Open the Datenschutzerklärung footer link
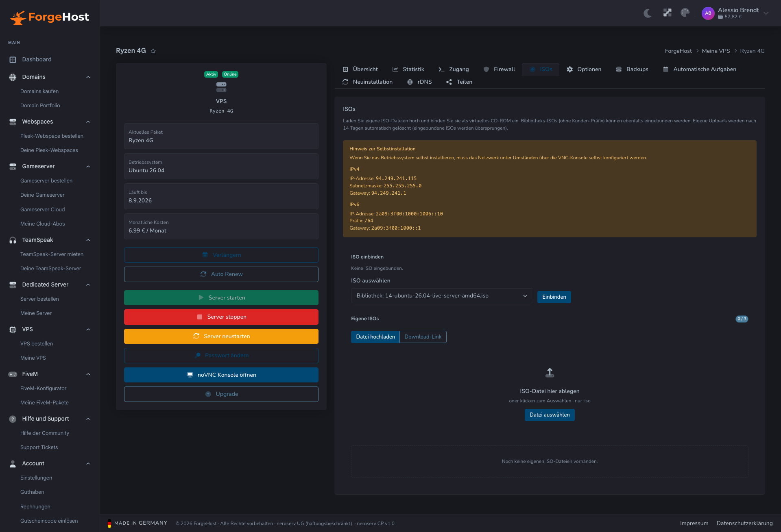Viewport: 781px width, 532px height. [744, 523]
